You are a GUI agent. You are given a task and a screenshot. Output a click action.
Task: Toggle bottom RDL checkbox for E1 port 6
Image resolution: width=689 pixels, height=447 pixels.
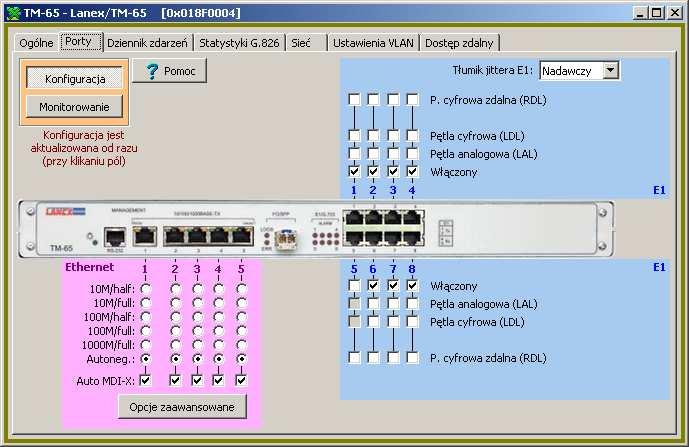coord(373,358)
